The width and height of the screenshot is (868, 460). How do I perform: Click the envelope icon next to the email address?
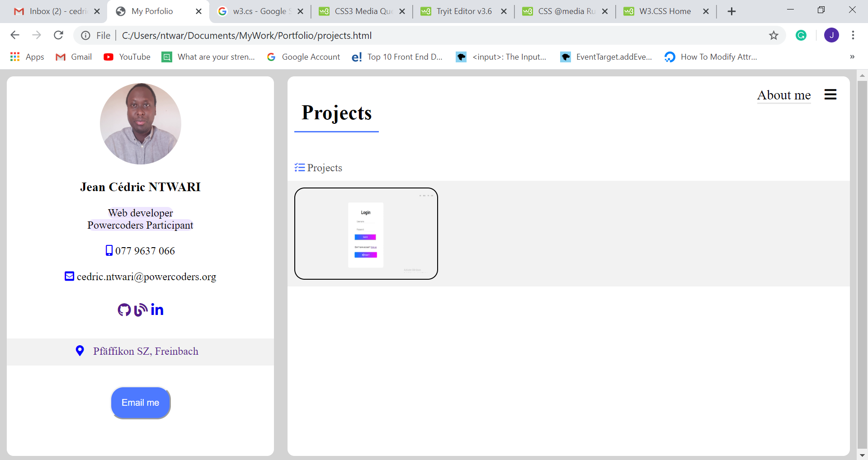(69, 276)
